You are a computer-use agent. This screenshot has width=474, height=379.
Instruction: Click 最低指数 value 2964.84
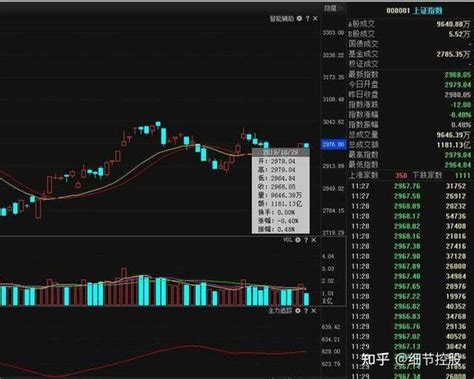pos(458,165)
